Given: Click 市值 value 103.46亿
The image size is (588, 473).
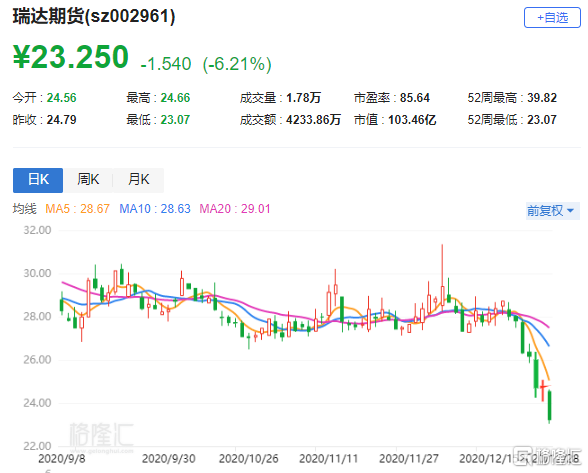Looking at the screenshot, I should pos(412,120).
